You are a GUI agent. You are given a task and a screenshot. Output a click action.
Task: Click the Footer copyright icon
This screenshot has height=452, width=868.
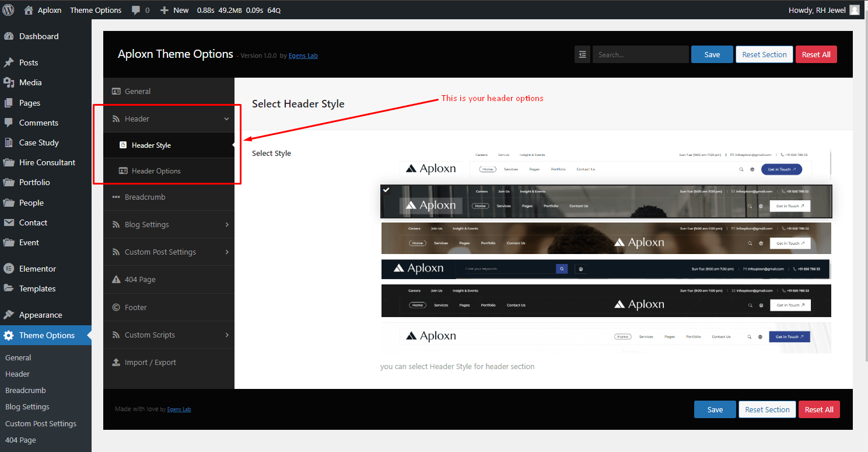pyautogui.click(x=116, y=307)
